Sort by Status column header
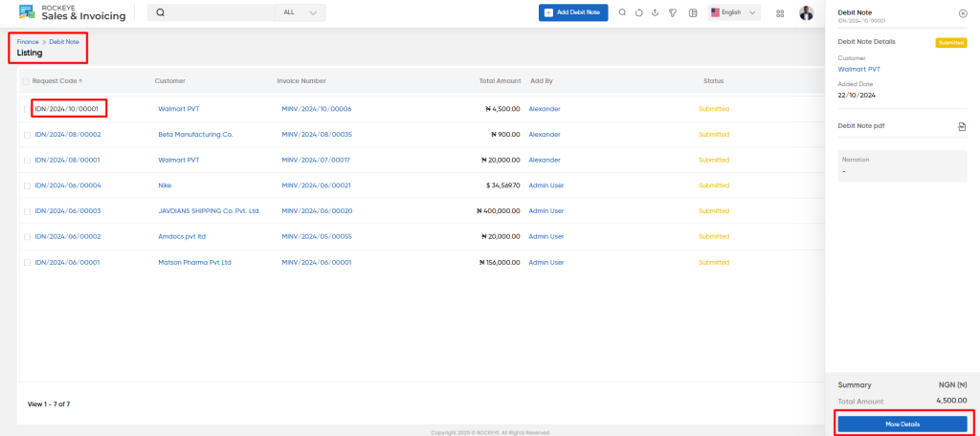Image resolution: width=980 pixels, height=436 pixels. point(714,81)
